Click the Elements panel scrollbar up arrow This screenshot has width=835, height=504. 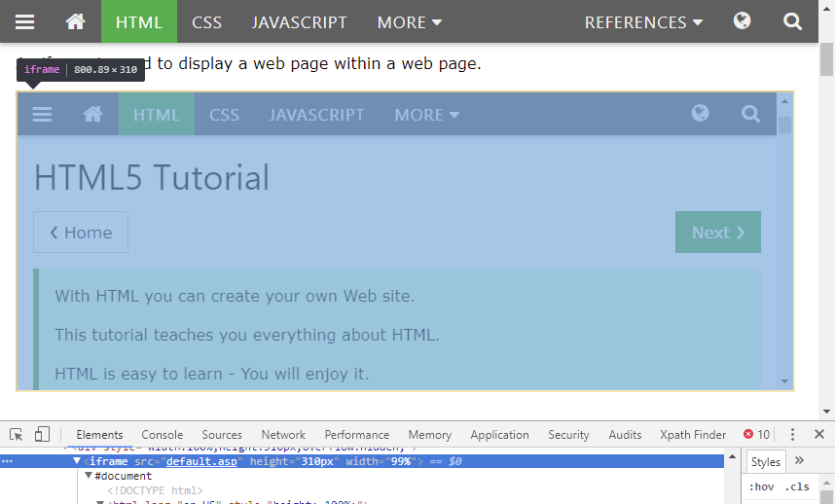click(x=732, y=456)
